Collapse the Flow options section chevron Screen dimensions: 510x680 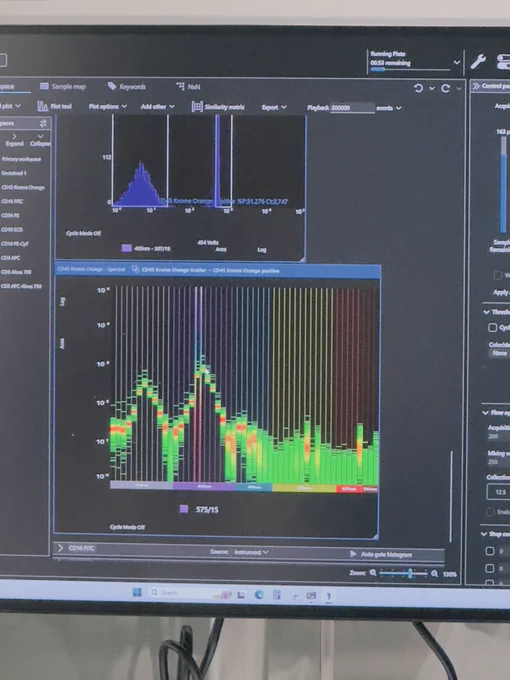click(x=485, y=412)
